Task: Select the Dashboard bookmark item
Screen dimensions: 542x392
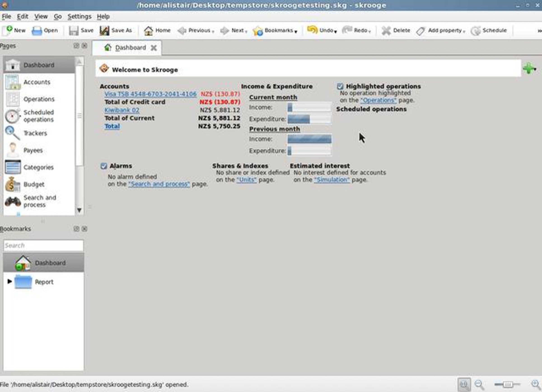Action: (x=44, y=263)
